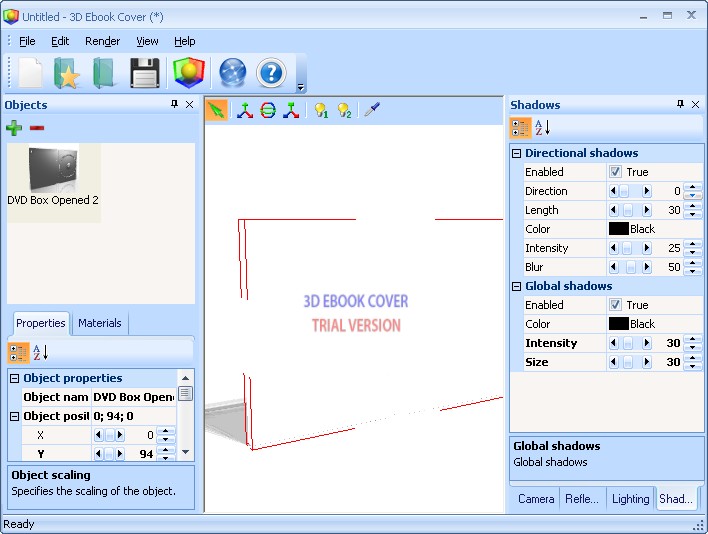The height and width of the screenshot is (534, 708).
Task: Add an object with the green plus
Action: (x=14, y=127)
